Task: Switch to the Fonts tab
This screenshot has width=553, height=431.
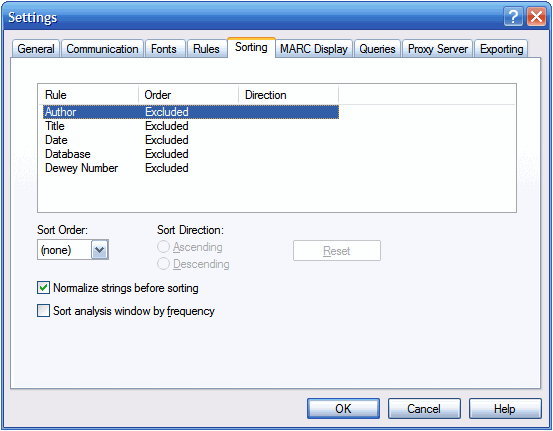Action: click(x=164, y=49)
